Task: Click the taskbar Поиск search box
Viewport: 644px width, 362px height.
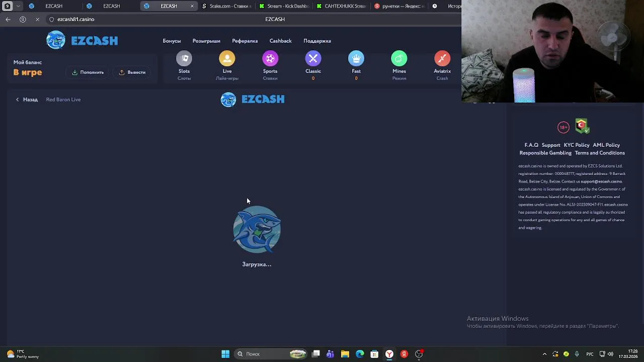Action: click(272, 354)
